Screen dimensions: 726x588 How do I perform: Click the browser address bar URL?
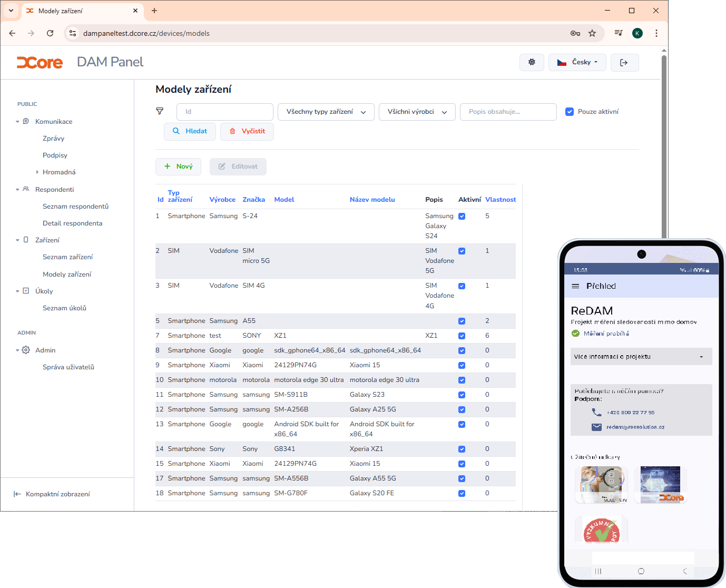click(x=146, y=33)
